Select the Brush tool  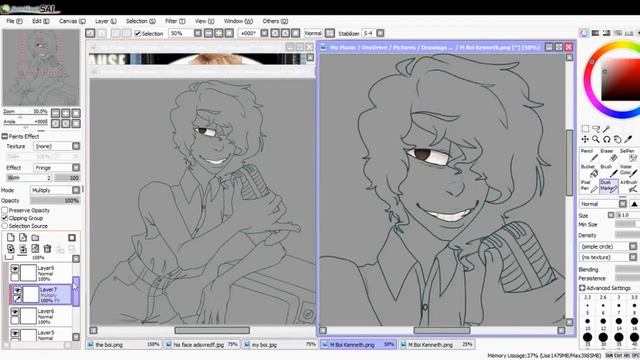(x=609, y=171)
